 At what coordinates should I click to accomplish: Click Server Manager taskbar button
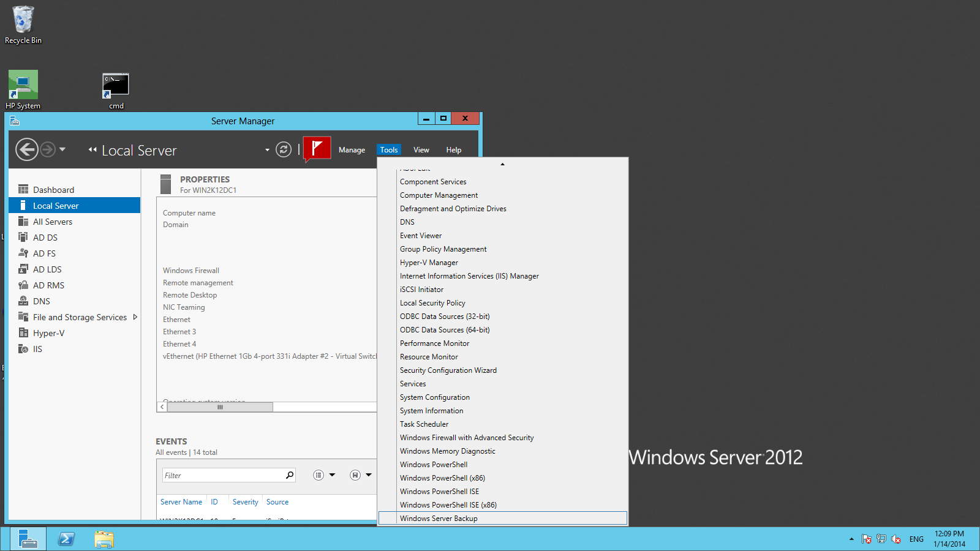(28, 539)
